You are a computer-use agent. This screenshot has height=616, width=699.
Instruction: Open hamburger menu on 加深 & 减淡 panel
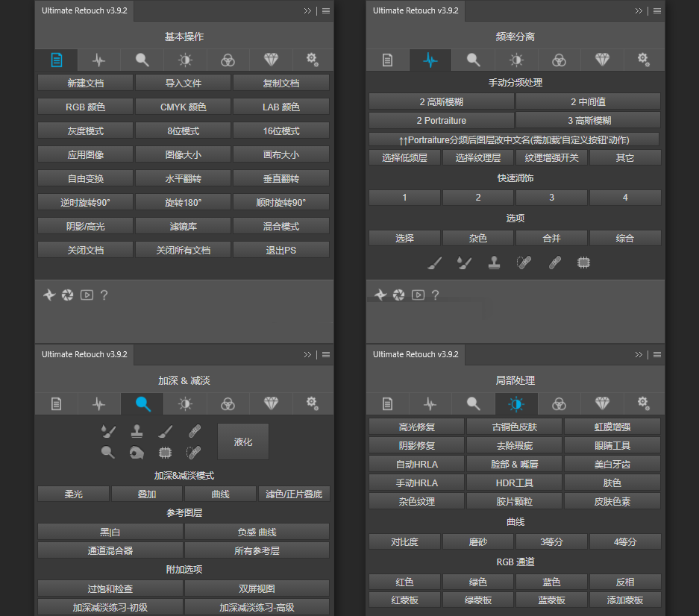click(x=326, y=354)
